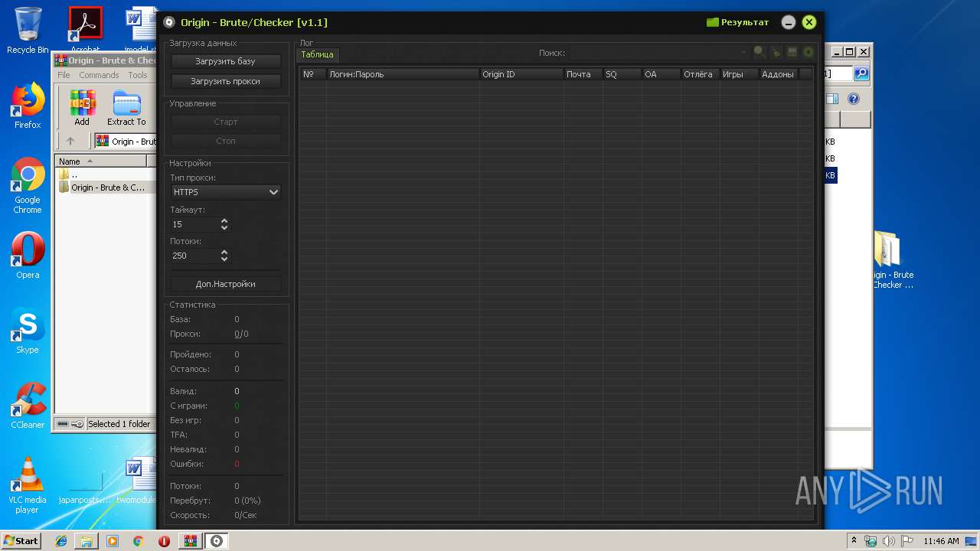Viewport: 980px width, 551px height.
Task: Click the Opera taskbar icon
Action: pyautogui.click(x=165, y=541)
